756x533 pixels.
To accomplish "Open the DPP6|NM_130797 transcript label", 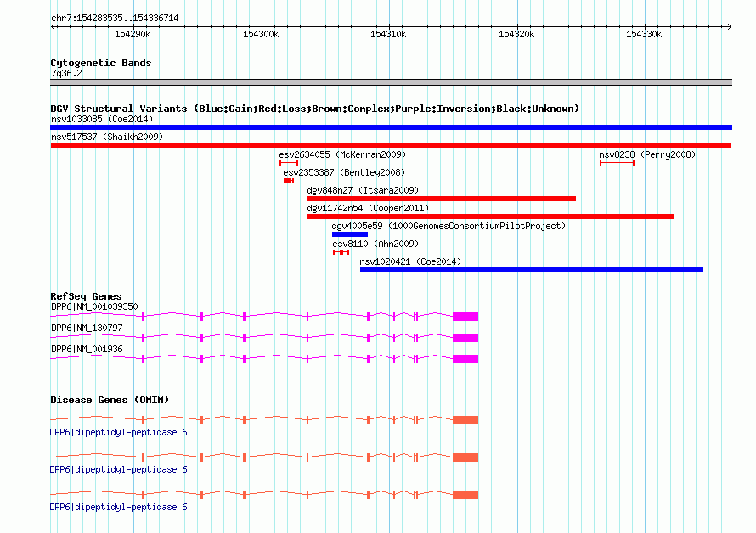I will coord(87,328).
